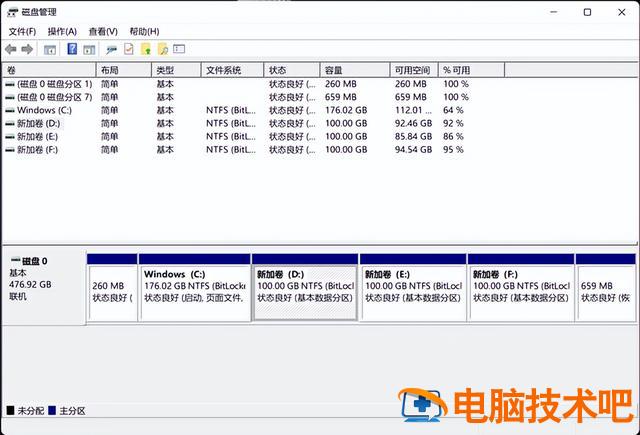640x435 pixels.
Task: Click drive icon beside 新加卷 (E:) row
Action: 10,137
